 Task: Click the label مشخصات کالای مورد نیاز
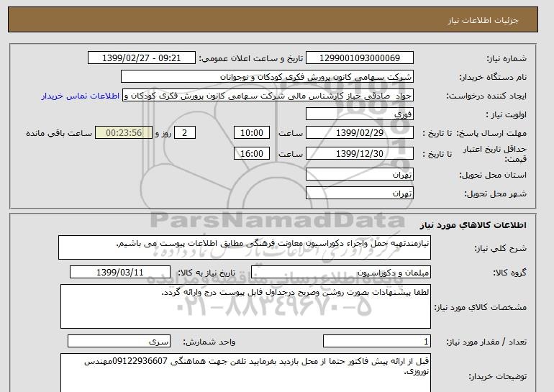(481, 307)
